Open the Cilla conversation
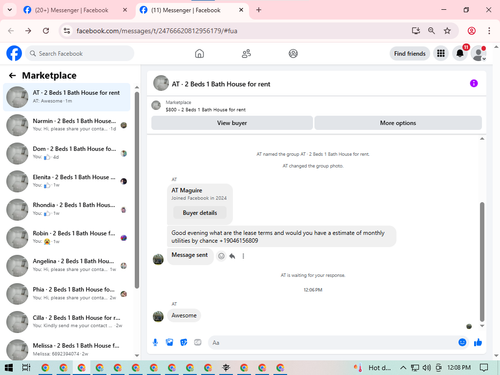This screenshot has width=500, height=375. 67,322
